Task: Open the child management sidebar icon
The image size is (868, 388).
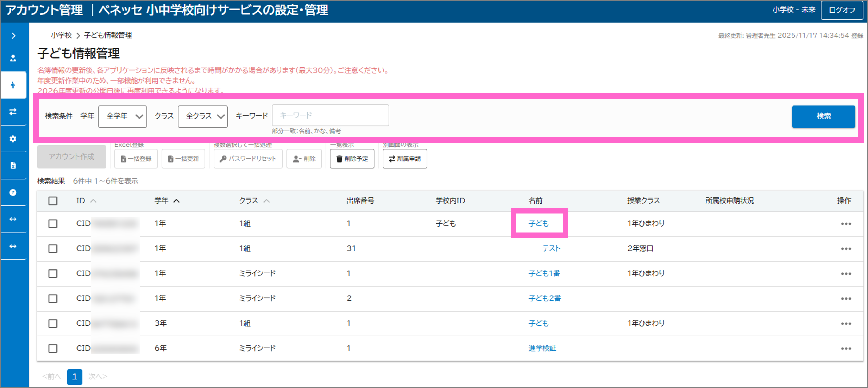Action: click(x=13, y=85)
